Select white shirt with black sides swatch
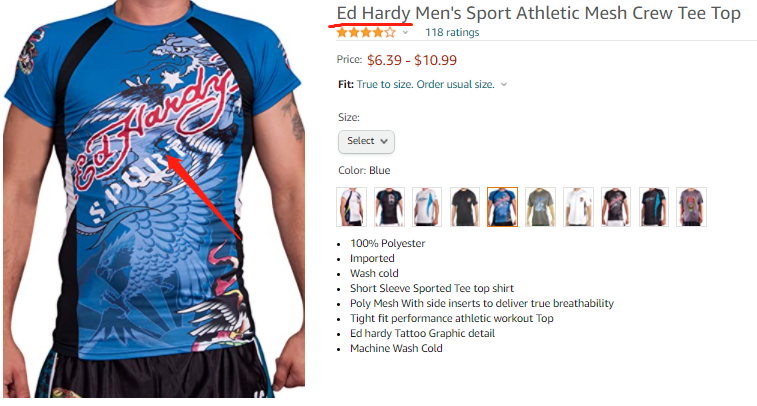The height and width of the screenshot is (406, 757). point(351,207)
